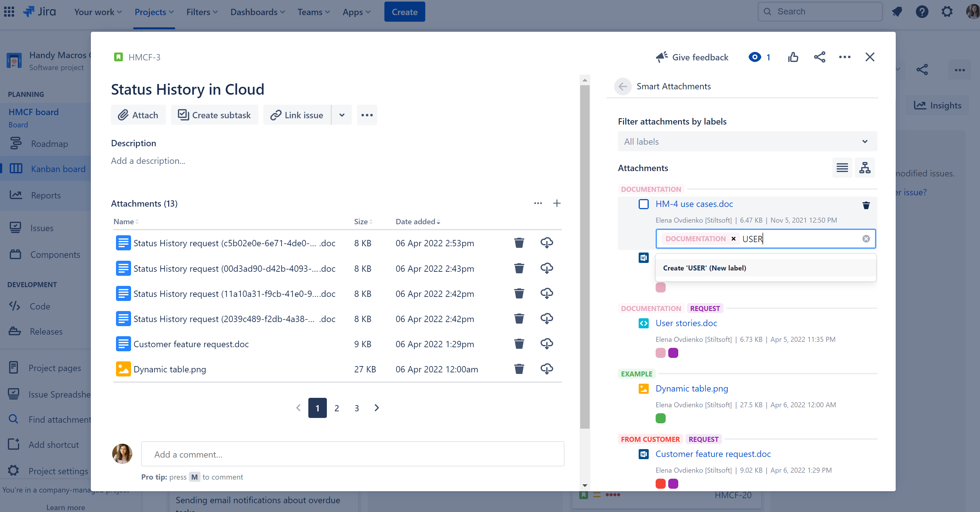Expand the All labels filter dropdown
The height and width of the screenshot is (512, 980).
pyautogui.click(x=747, y=142)
